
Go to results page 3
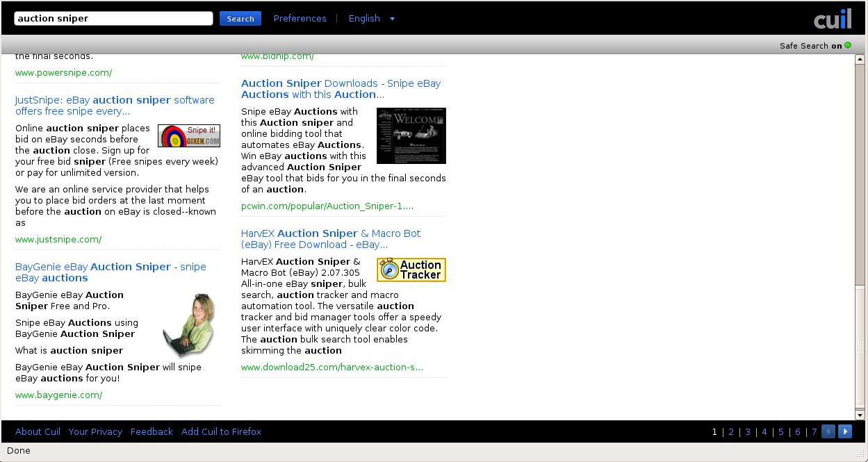coord(748,431)
